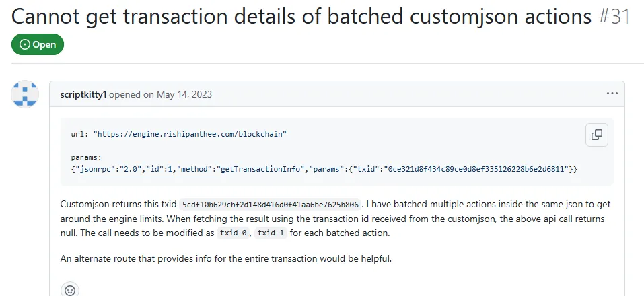This screenshot has height=296, width=644.
Task: Click the txid-1 inline code
Action: click(271, 233)
